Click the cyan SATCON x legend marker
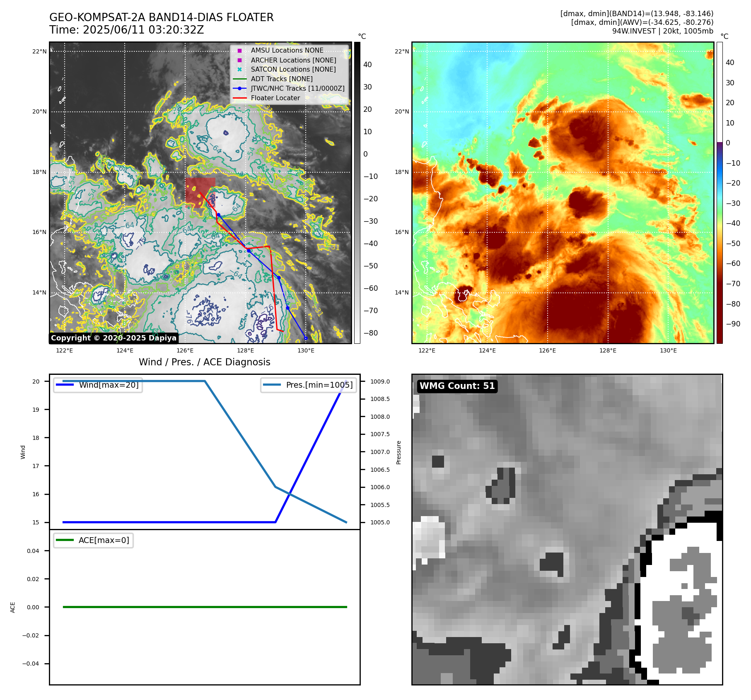The height and width of the screenshot is (700, 751). click(239, 70)
